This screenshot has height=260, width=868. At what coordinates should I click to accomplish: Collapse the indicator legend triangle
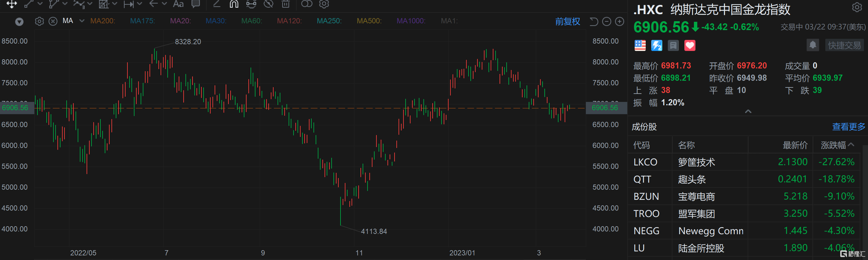[x=19, y=22]
